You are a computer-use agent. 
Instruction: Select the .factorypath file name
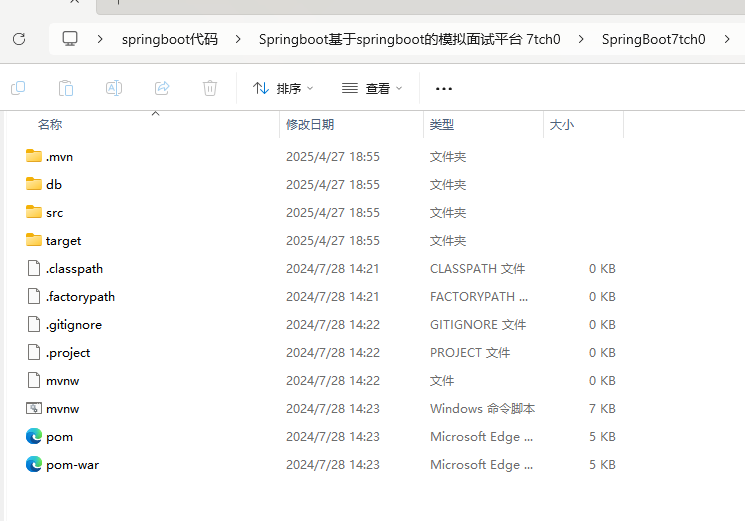(x=80, y=297)
